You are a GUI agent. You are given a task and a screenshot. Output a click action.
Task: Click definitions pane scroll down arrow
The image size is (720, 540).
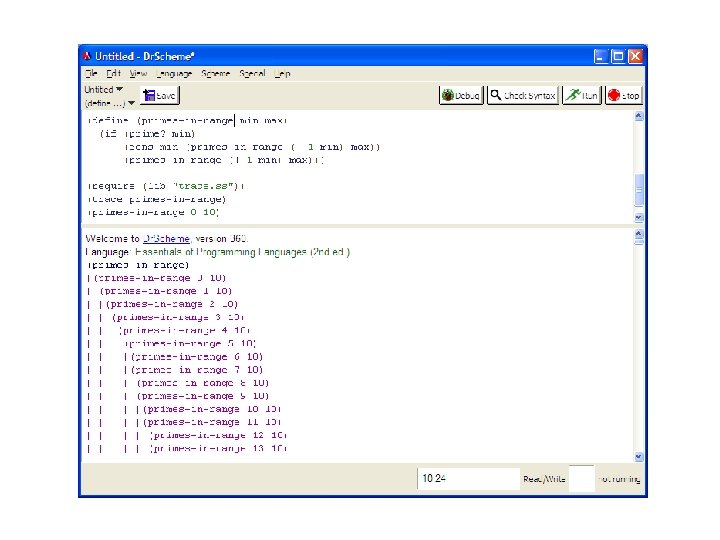tap(638, 217)
